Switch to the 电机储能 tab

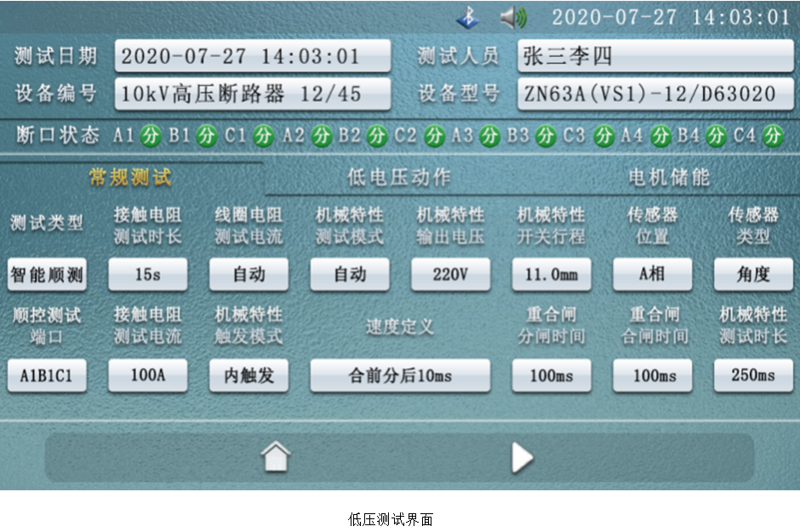pos(668,177)
